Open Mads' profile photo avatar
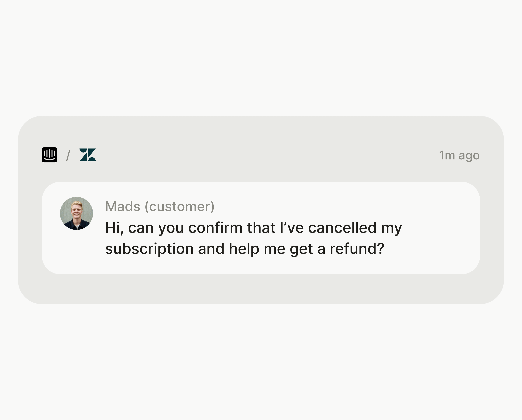This screenshot has height=420, width=522. click(77, 213)
